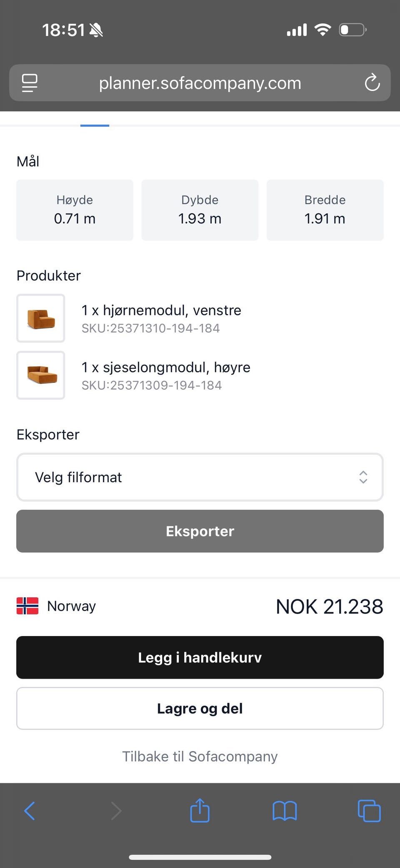Viewport: 400px width, 868px height.
Task: Tap the hjørnemodul venstre product thumbnail
Action: tap(41, 318)
